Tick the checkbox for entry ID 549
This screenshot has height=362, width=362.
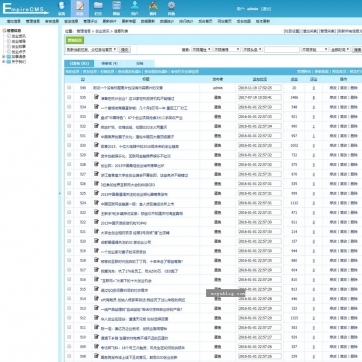[x=69, y=88]
